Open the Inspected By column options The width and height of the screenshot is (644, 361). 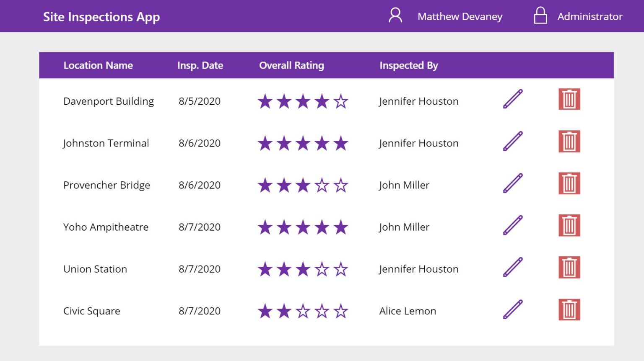[408, 65]
